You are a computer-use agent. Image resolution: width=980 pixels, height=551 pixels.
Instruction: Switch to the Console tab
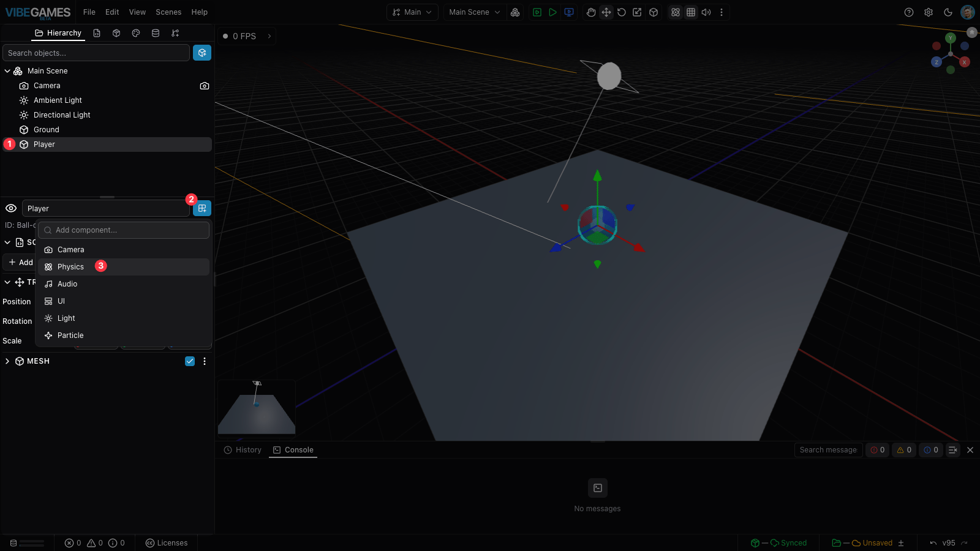[293, 450]
